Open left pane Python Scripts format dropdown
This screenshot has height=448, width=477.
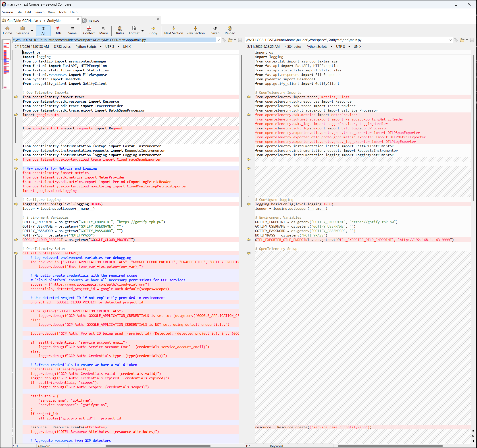pyautogui.click(x=100, y=47)
